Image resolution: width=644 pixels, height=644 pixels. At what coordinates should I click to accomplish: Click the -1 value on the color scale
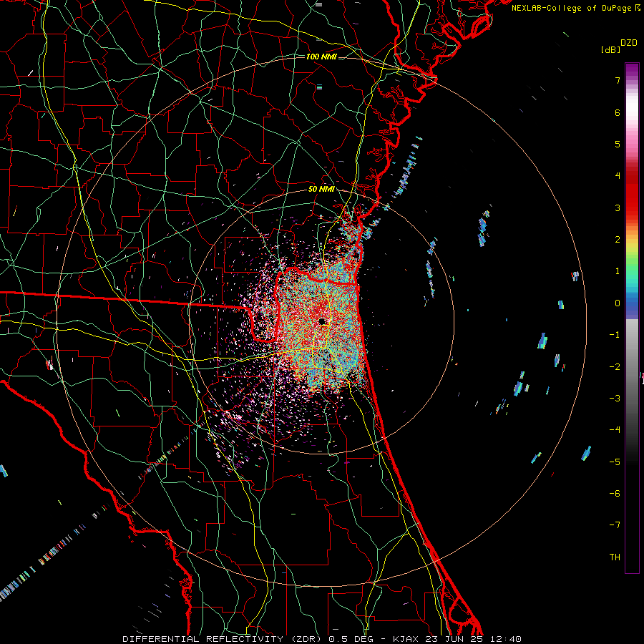tap(615, 335)
